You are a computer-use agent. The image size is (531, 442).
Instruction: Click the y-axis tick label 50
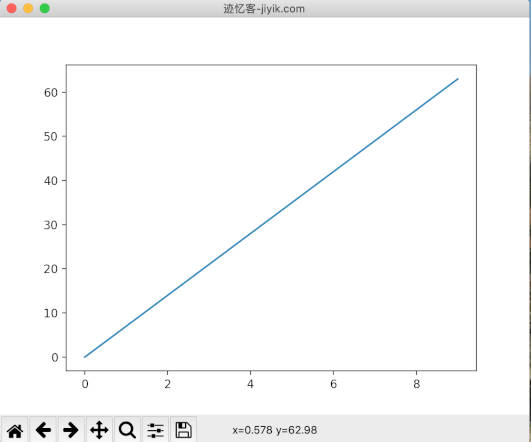pyautogui.click(x=51, y=136)
